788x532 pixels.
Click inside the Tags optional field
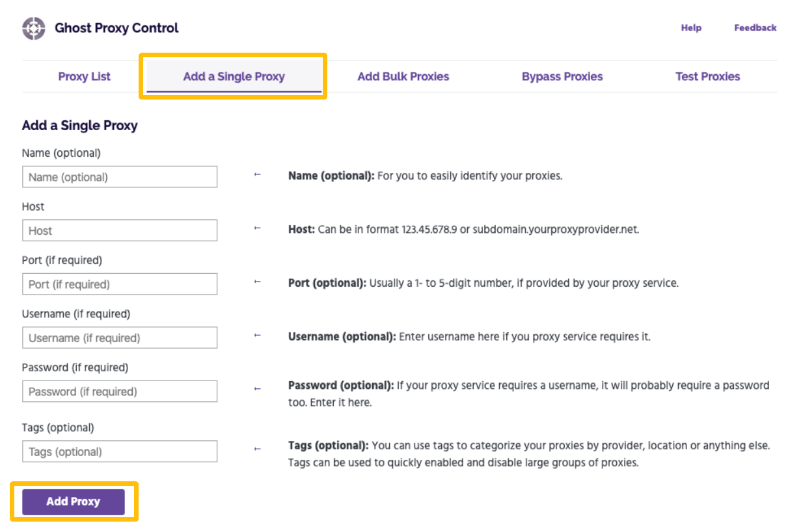click(x=120, y=451)
